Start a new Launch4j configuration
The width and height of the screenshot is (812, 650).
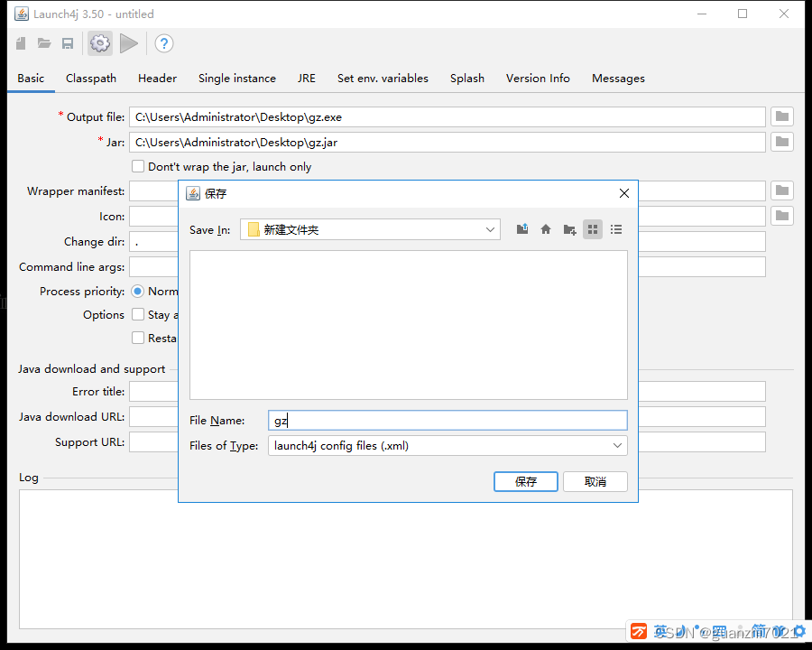pos(20,43)
